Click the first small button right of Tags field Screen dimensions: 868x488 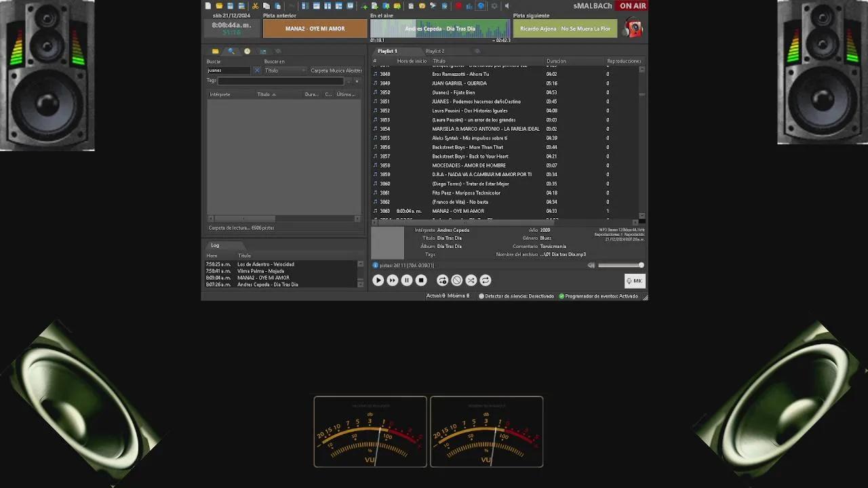coord(349,81)
